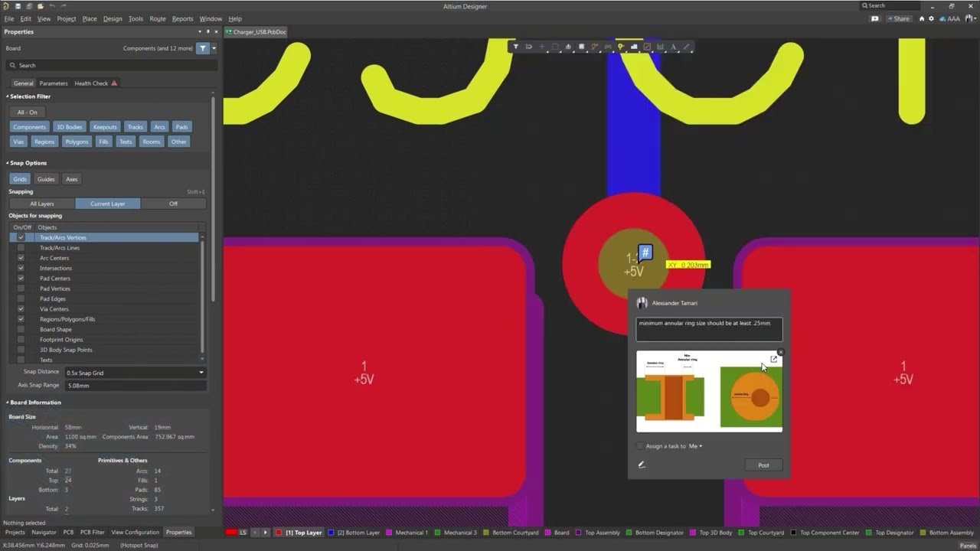The width and height of the screenshot is (980, 551).
Task: Collapse the Selection Filter section
Action: pyautogui.click(x=8, y=96)
